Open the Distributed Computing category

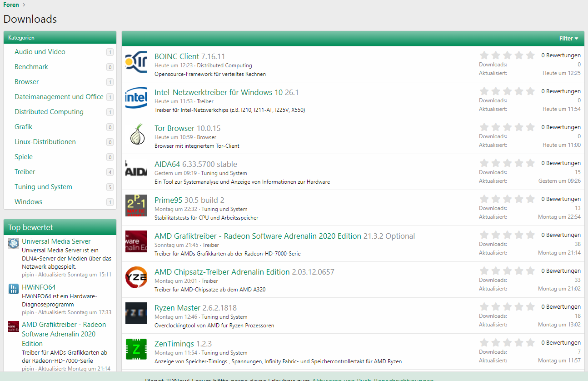[49, 112]
